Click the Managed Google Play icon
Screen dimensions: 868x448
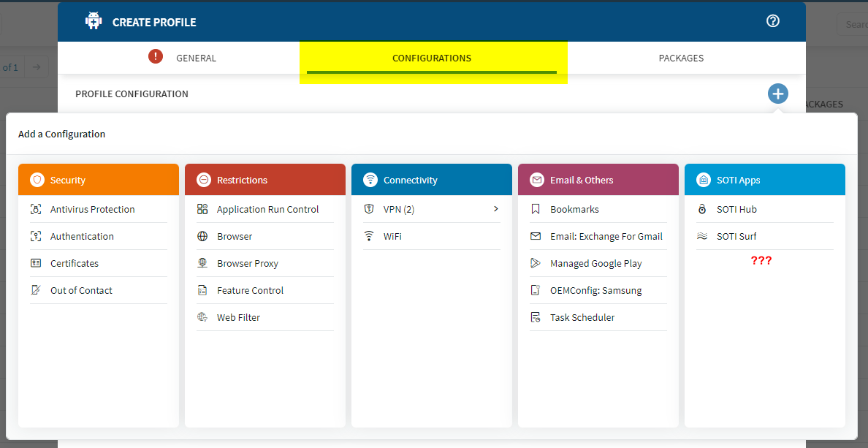[x=536, y=263]
